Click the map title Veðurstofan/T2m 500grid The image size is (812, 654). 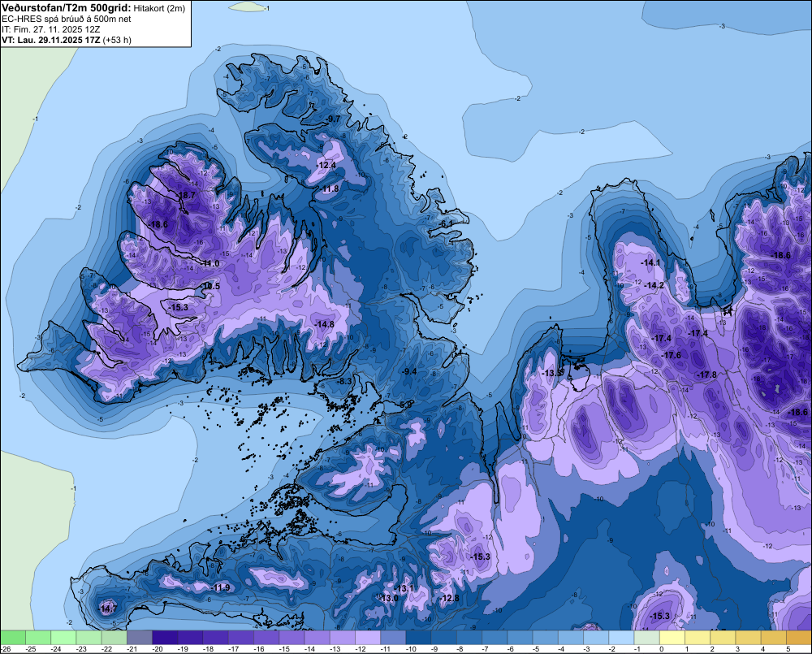[66, 8]
